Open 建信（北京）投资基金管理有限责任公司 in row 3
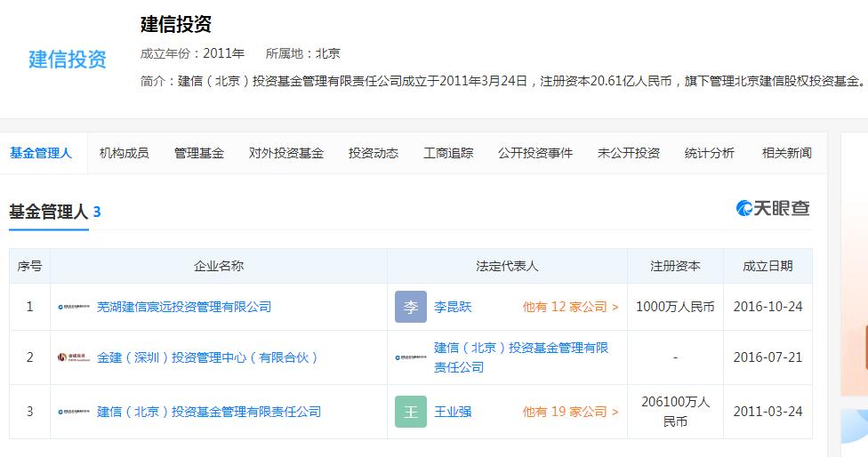Viewport: 868px width, 457px height. point(209,412)
